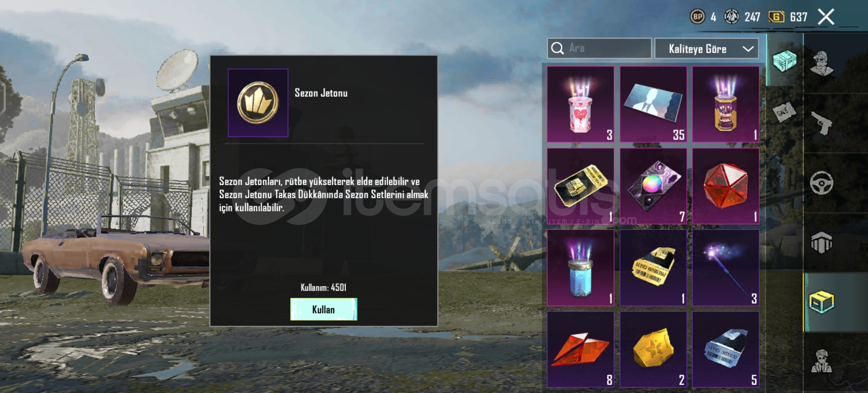Open the sale tag items icon

pyautogui.click(x=784, y=112)
